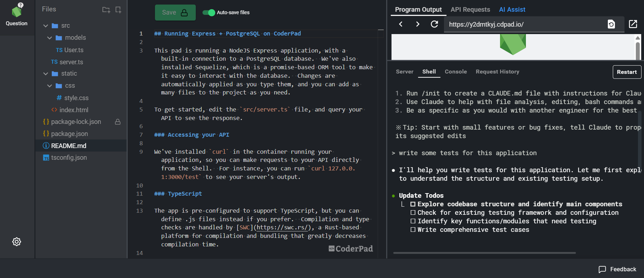Screen dimensions: 644x278
Task: Collapse the models folder
Action: [50, 38]
